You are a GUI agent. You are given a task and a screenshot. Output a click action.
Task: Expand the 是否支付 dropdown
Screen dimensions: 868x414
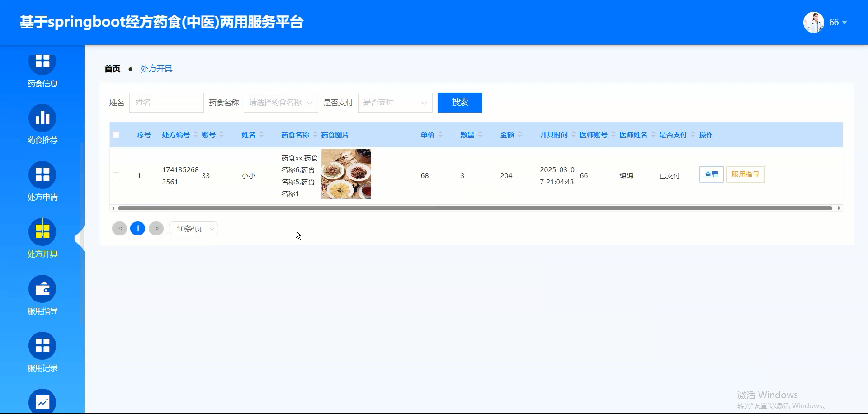click(x=395, y=102)
